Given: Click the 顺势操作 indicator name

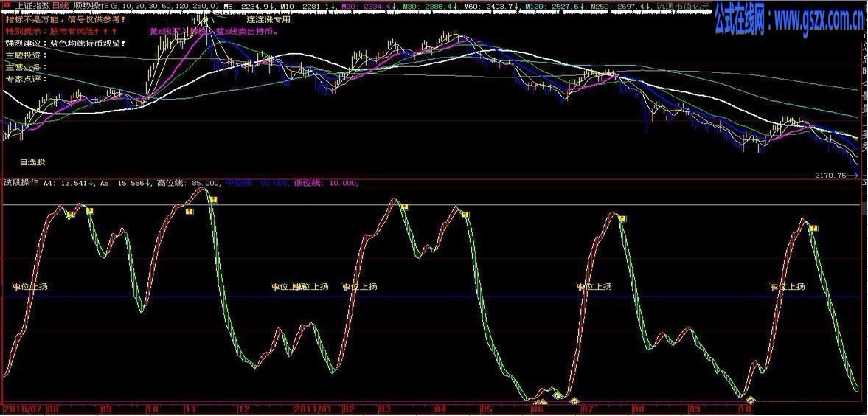Looking at the screenshot, I should click(89, 5).
